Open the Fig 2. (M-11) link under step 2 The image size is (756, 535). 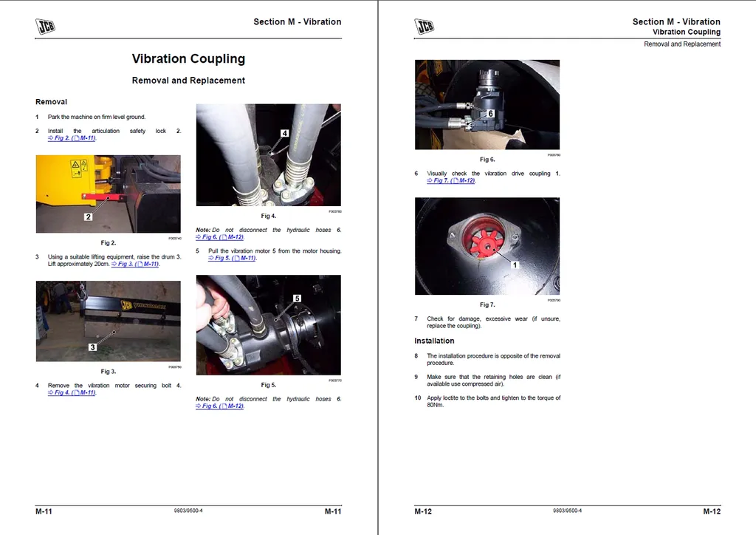72,138
